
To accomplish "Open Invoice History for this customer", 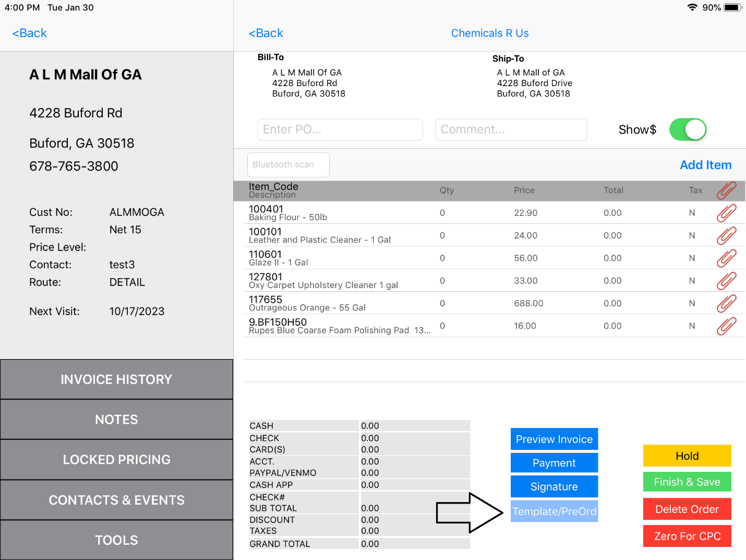I will pyautogui.click(x=116, y=379).
